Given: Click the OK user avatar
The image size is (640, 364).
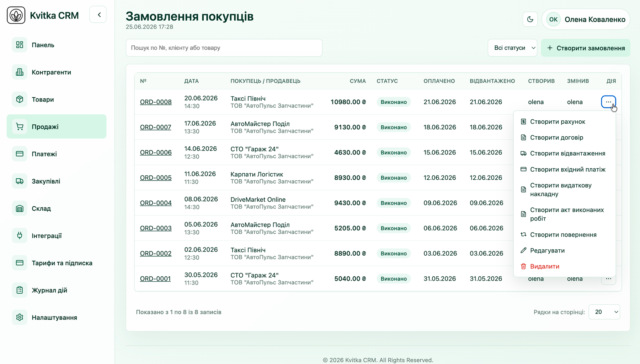Looking at the screenshot, I should [553, 19].
